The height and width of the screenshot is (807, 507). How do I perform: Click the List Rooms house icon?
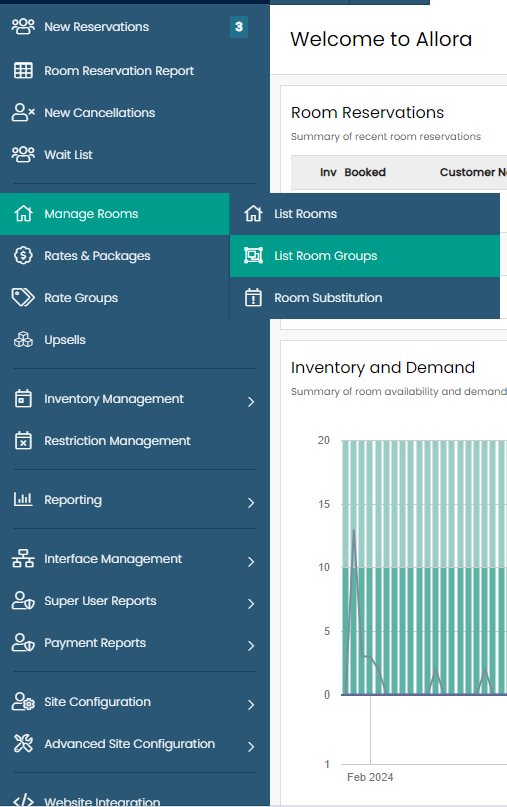(x=253, y=214)
